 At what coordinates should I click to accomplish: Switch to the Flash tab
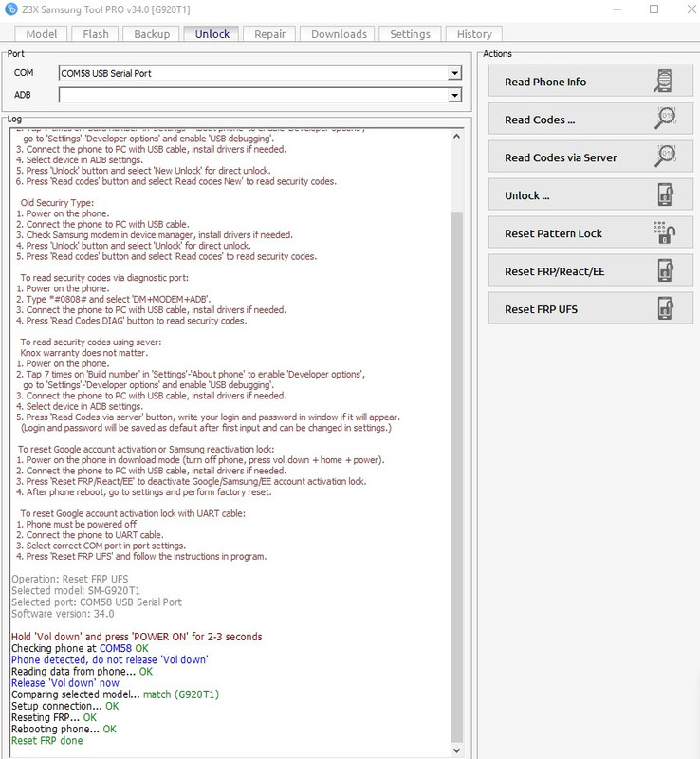(96, 34)
